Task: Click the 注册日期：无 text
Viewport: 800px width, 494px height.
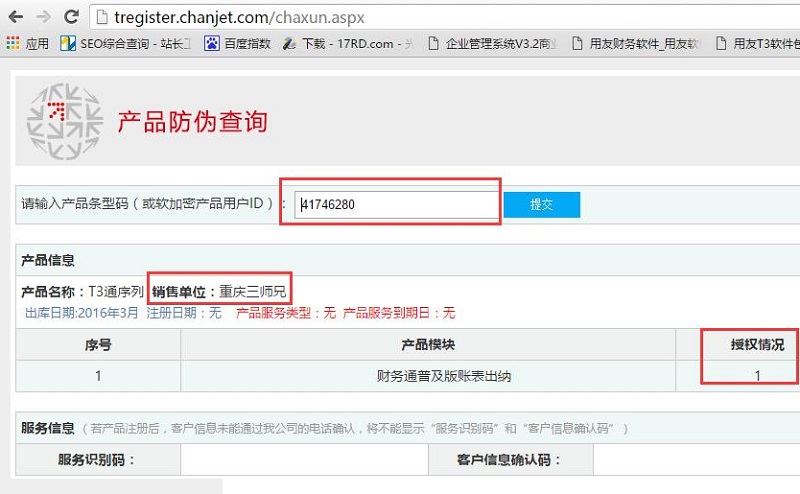Action: coord(184,313)
